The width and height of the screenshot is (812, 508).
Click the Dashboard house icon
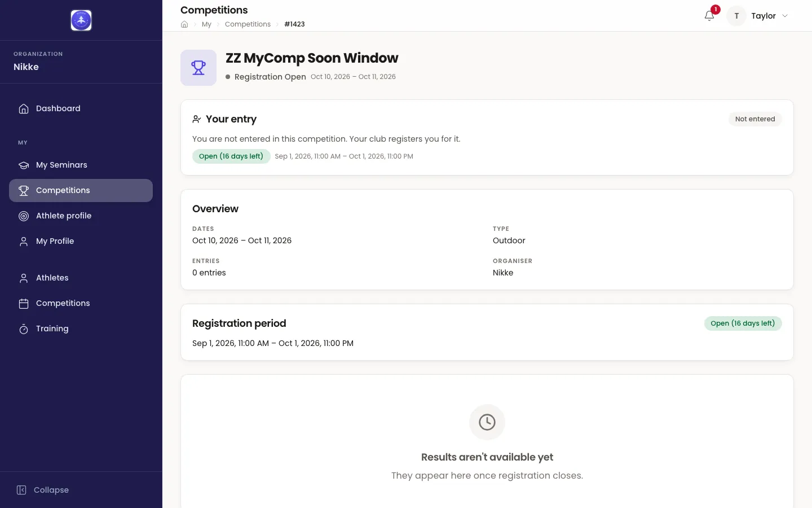pos(24,108)
